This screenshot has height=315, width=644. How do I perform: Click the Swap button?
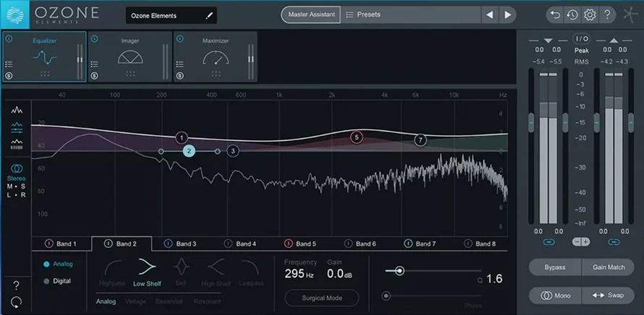(x=609, y=295)
